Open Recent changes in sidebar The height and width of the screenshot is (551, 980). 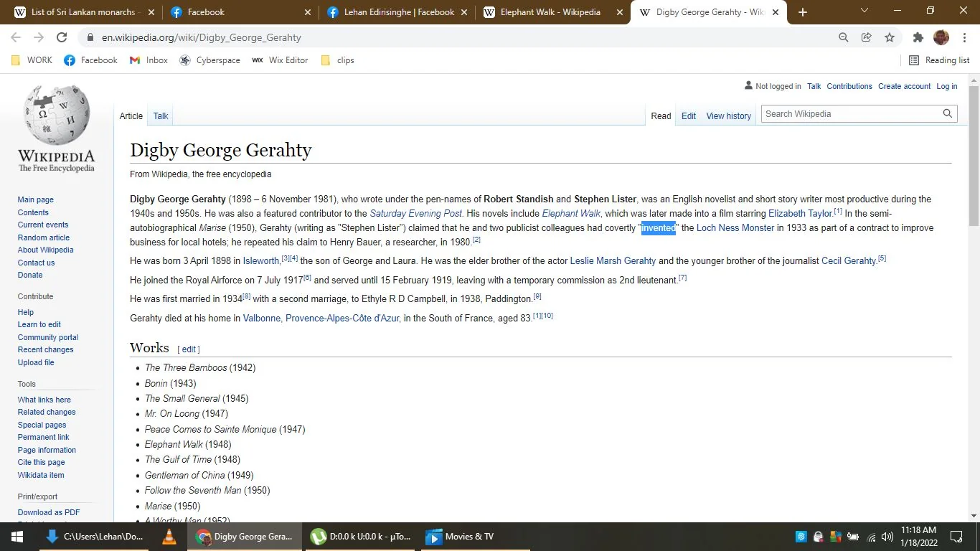[46, 349]
